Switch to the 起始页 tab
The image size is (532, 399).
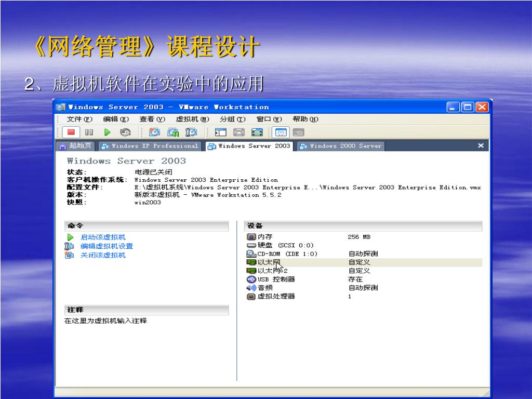[76, 146]
